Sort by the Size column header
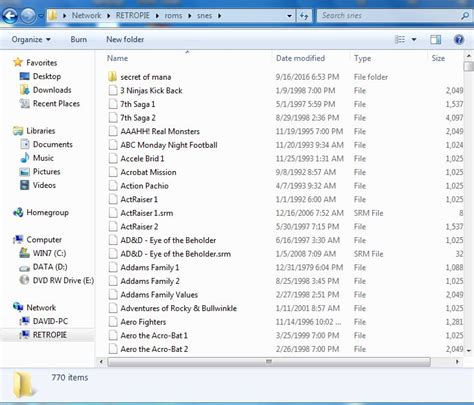The height and width of the screenshot is (405, 474). 438,58
